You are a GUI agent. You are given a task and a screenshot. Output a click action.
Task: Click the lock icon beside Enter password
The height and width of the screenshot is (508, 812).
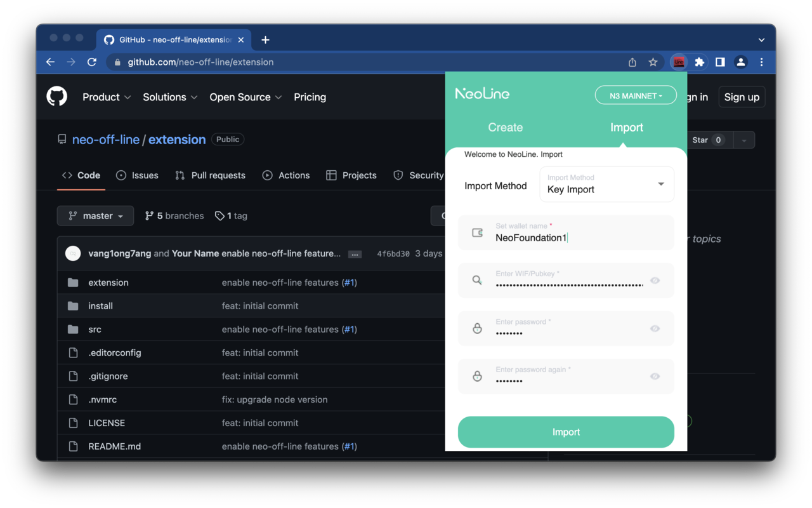tap(478, 328)
